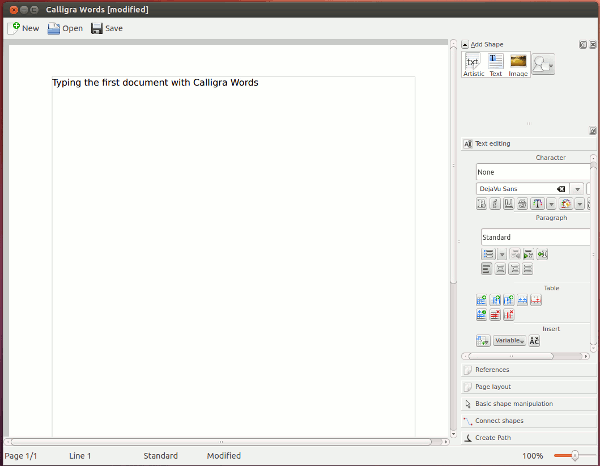The height and width of the screenshot is (466, 600).
Task: Justify the paragraph
Action: coord(528,269)
